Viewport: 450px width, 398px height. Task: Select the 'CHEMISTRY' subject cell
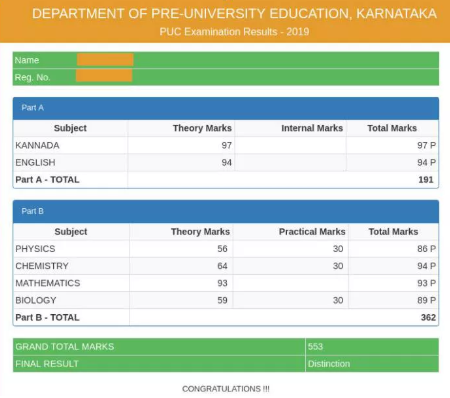(x=71, y=266)
